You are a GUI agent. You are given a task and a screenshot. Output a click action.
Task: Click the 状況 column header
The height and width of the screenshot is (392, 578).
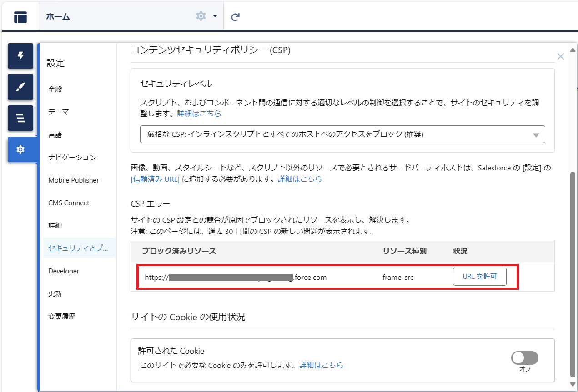click(x=460, y=251)
